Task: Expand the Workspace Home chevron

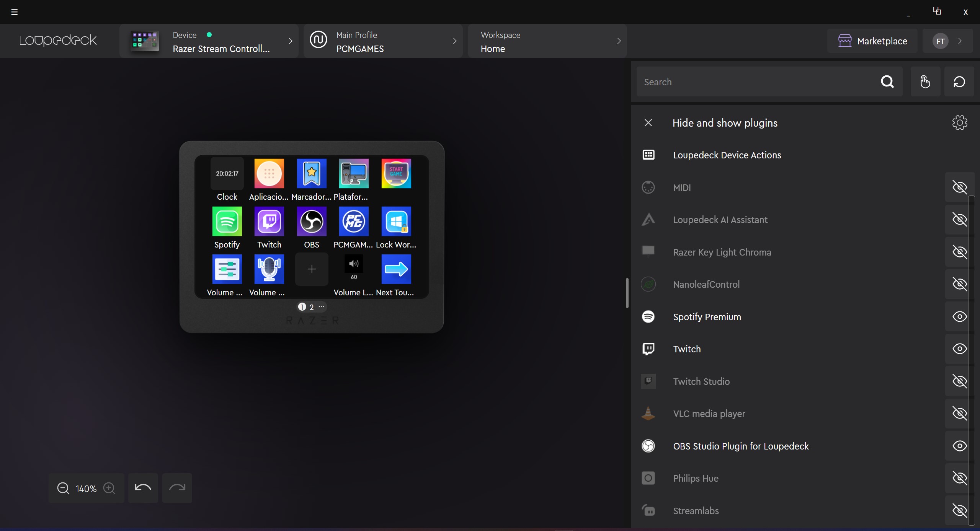Action: [619, 41]
